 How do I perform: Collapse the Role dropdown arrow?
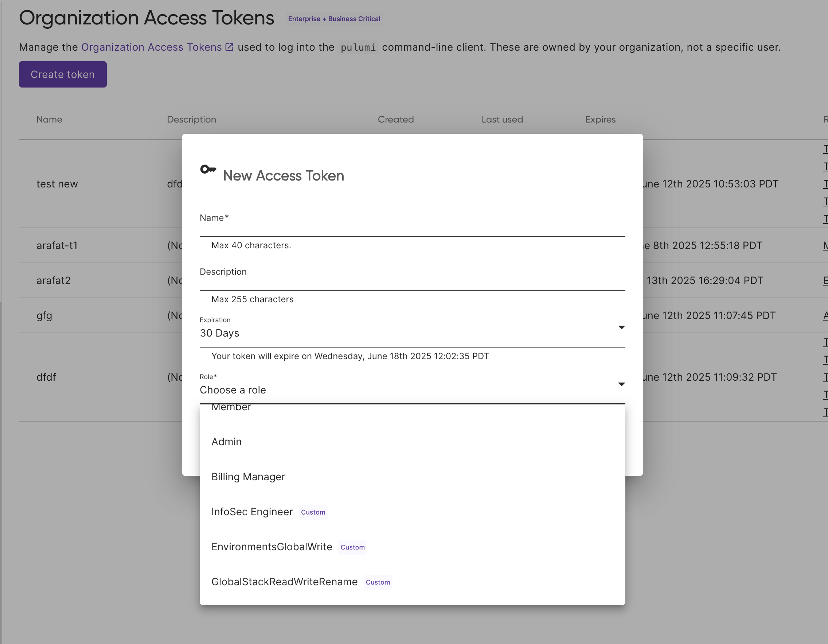[621, 384]
